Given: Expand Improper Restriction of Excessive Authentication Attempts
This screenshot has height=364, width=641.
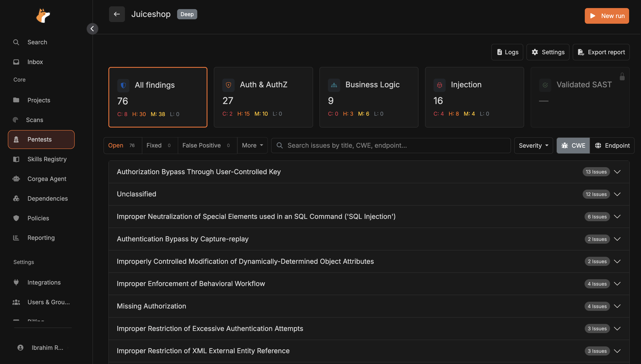Looking at the screenshot, I should [x=617, y=328].
